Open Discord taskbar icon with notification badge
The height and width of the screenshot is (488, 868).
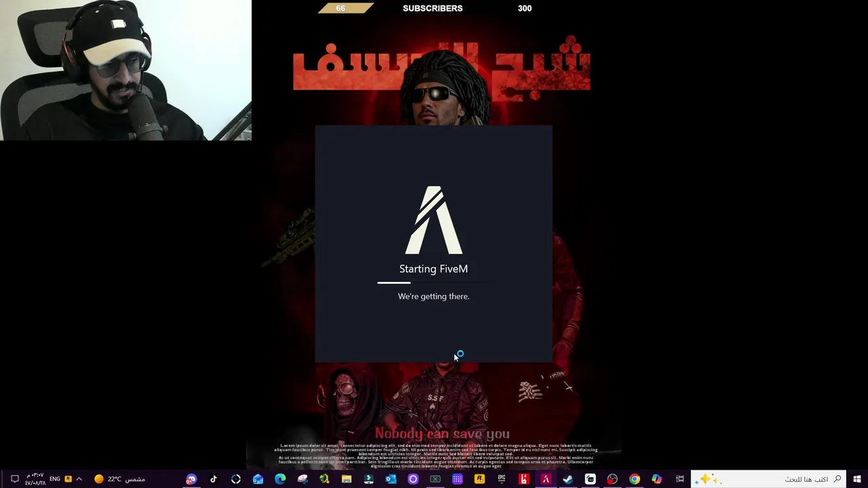click(x=191, y=479)
